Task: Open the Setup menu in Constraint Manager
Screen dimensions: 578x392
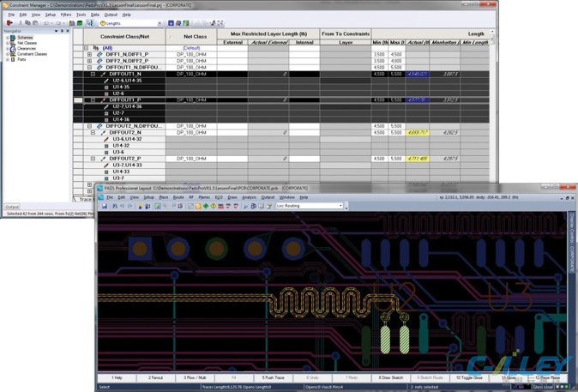Action: (51, 15)
